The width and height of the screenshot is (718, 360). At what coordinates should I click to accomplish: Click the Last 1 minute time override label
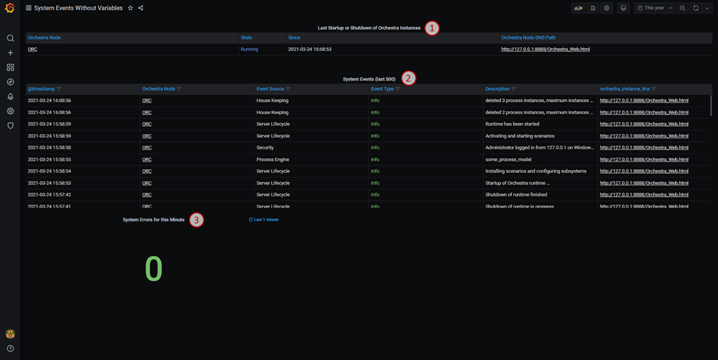point(264,220)
